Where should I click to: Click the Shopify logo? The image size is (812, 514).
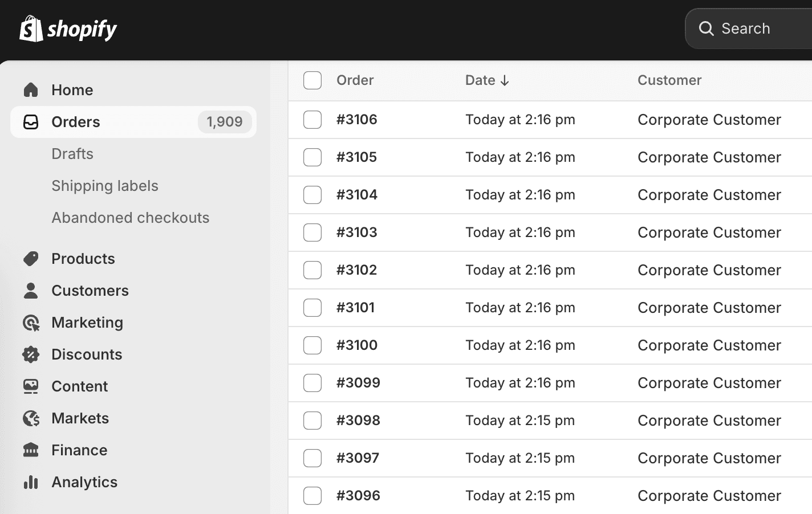68,28
